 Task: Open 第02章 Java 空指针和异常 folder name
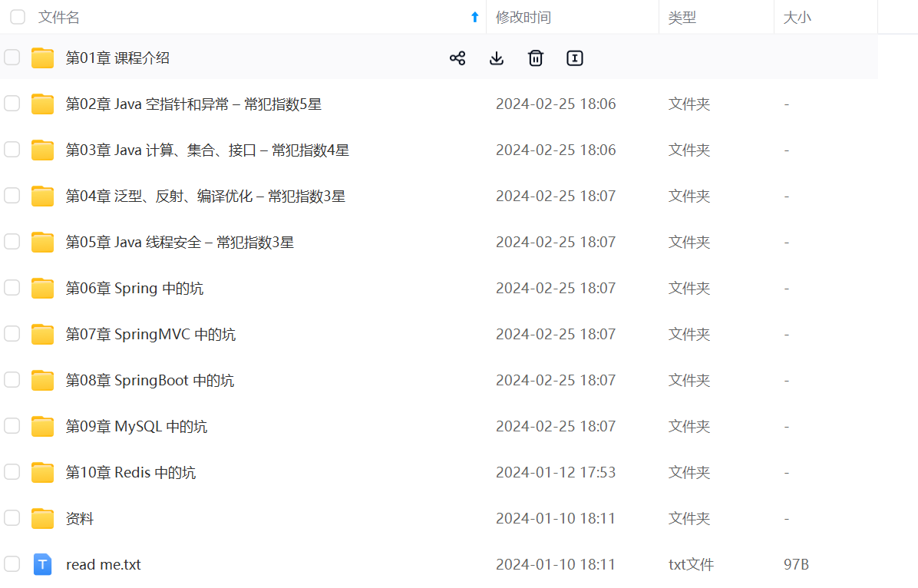[193, 104]
